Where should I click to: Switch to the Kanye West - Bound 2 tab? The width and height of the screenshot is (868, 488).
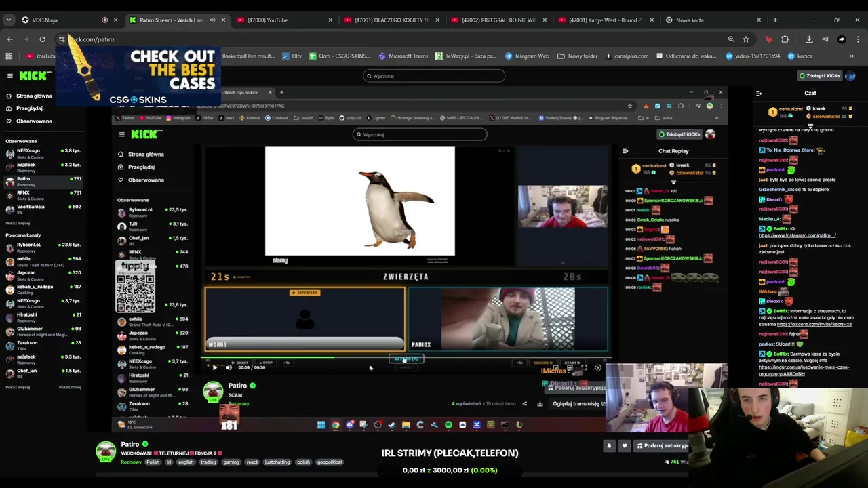[x=604, y=20]
